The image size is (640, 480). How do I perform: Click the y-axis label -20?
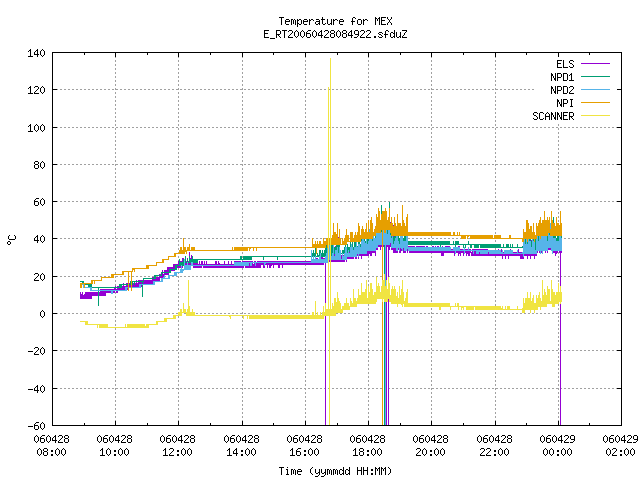[x=36, y=351]
